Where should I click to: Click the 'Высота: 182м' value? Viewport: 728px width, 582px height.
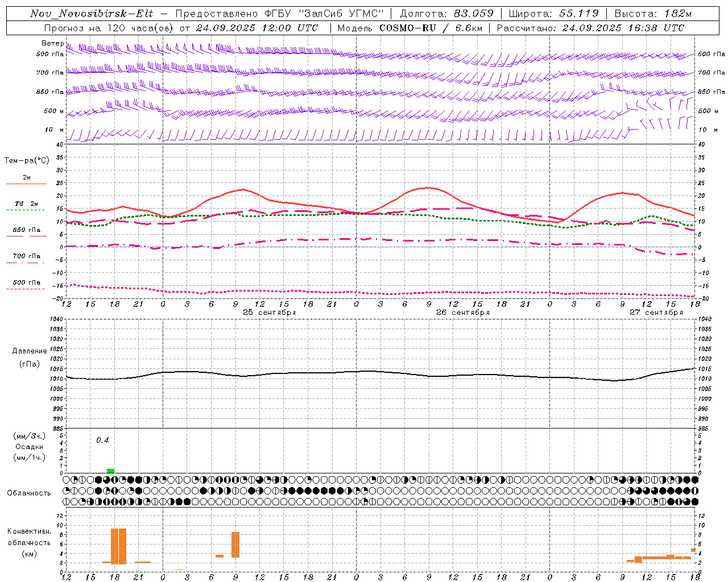[653, 14]
